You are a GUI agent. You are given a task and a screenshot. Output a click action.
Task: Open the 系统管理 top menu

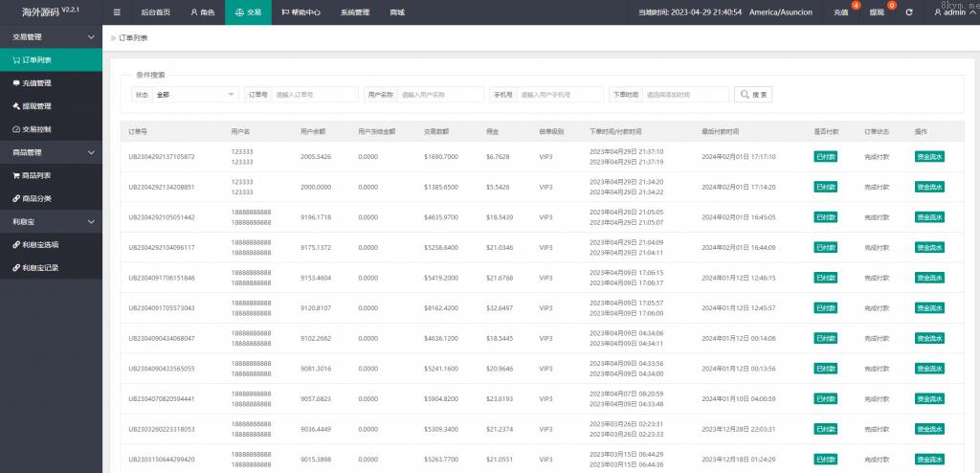coord(354,12)
